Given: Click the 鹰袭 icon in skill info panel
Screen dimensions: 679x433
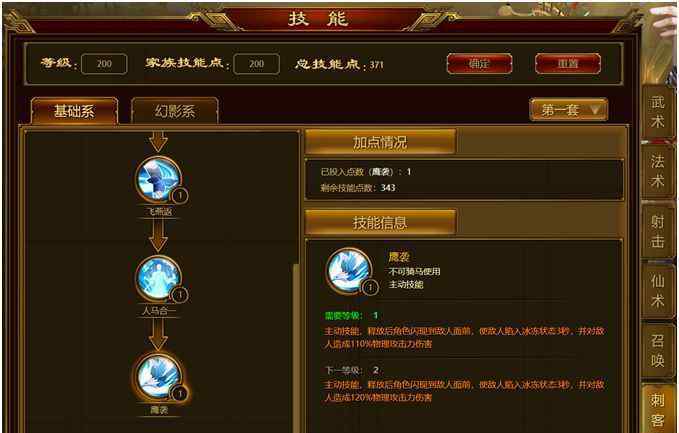Looking at the screenshot, I should [349, 270].
